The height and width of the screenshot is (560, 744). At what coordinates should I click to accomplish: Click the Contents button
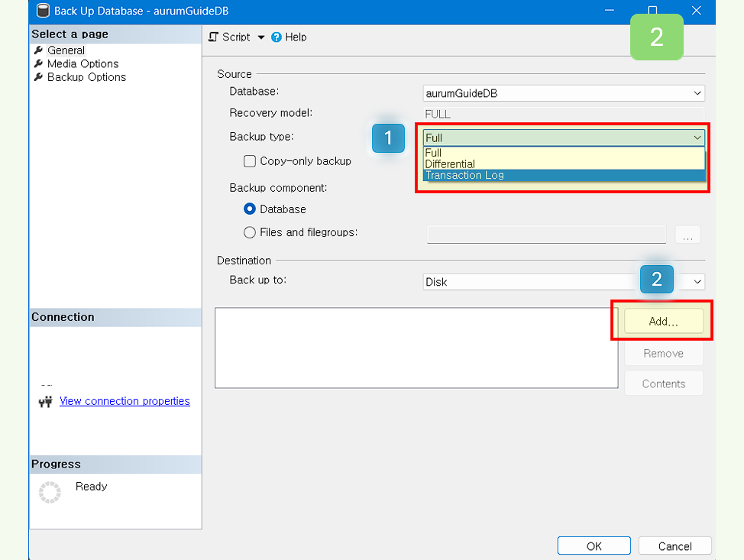(x=663, y=384)
